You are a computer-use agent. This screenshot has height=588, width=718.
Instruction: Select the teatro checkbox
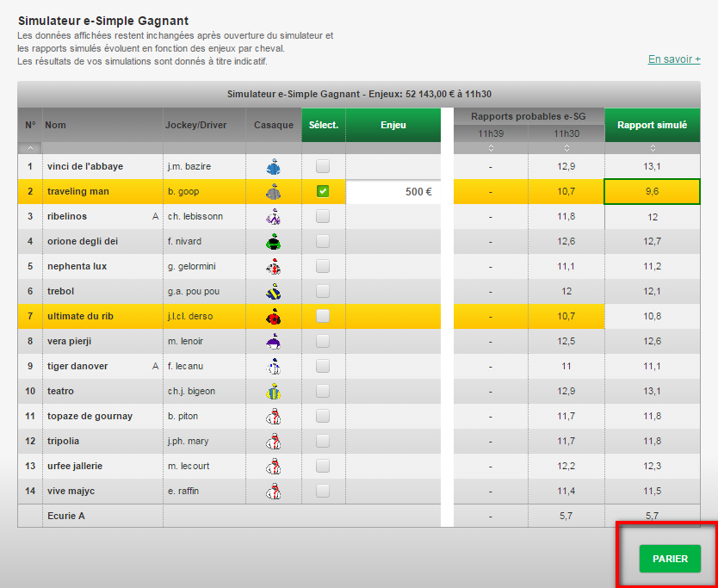click(323, 391)
